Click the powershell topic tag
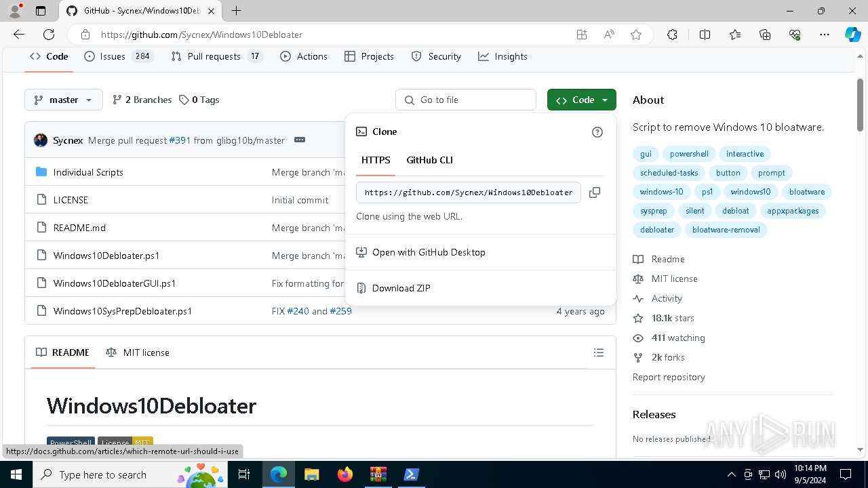 689,154
